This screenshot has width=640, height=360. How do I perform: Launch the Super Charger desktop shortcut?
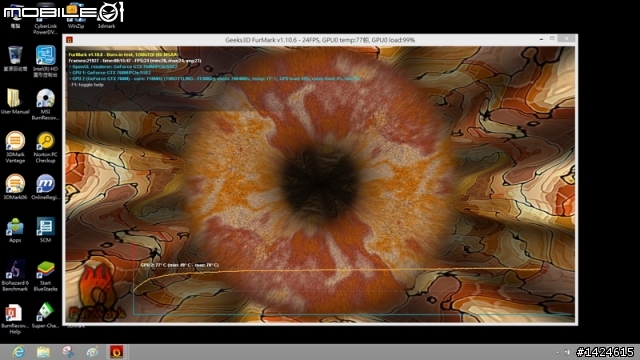coord(45,316)
